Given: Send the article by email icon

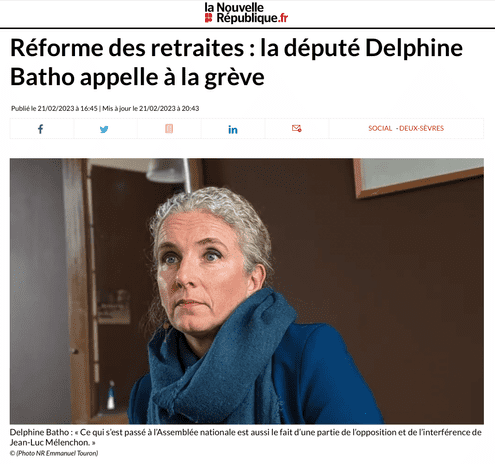Looking at the screenshot, I should [297, 128].
